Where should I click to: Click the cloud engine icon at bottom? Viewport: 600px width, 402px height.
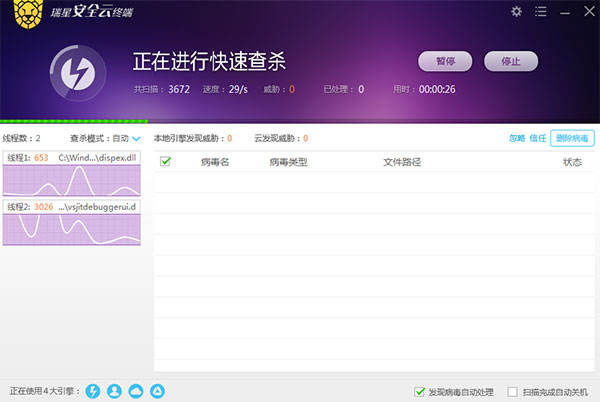coord(136,391)
